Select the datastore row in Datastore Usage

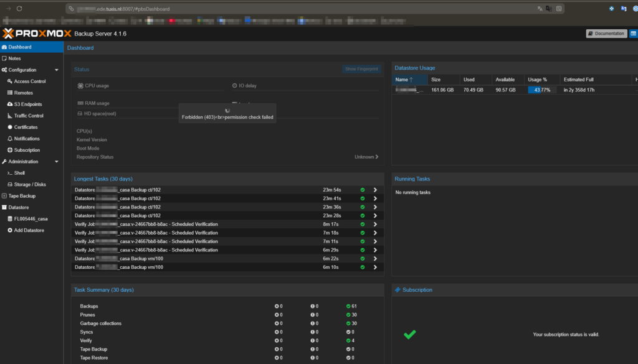coord(515,90)
